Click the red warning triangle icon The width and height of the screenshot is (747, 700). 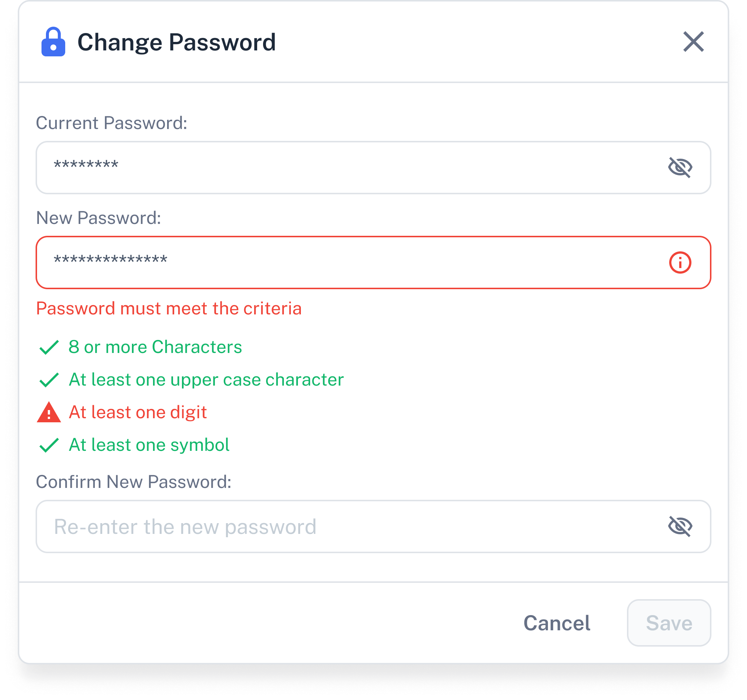(x=49, y=412)
